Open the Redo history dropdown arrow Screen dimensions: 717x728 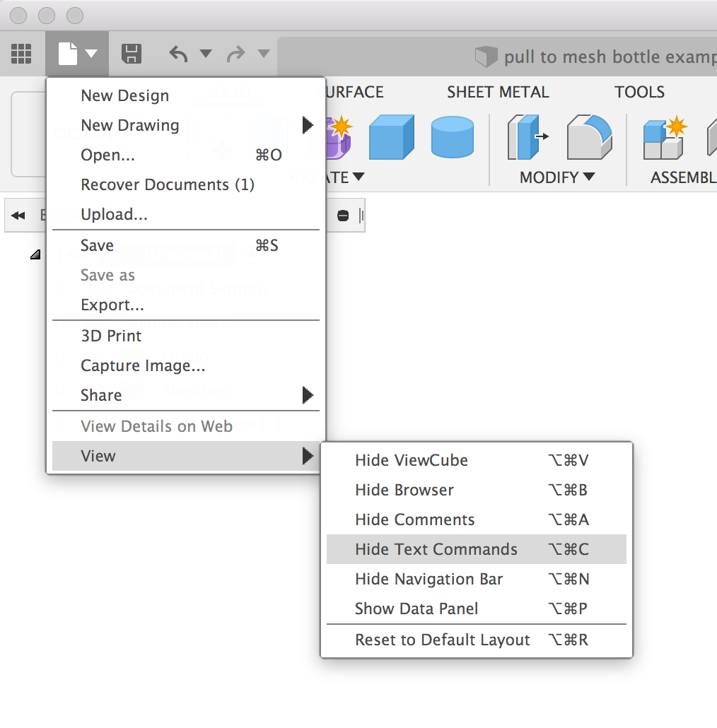[x=263, y=54]
